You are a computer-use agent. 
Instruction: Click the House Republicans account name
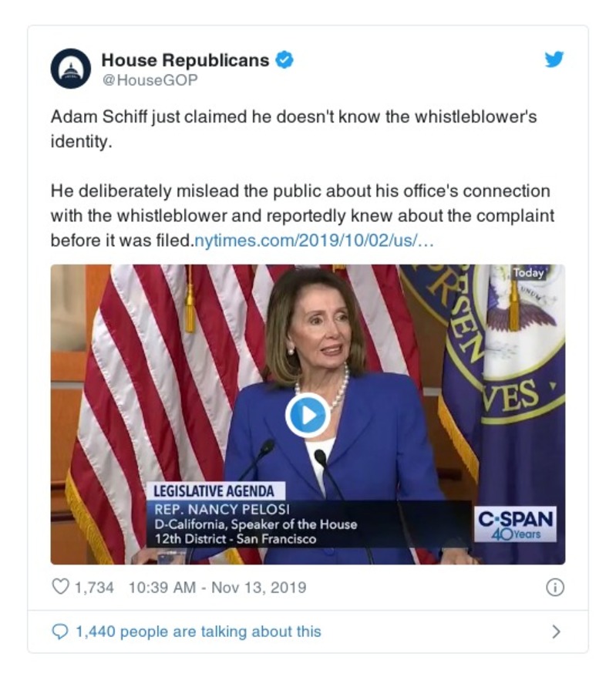[185, 60]
